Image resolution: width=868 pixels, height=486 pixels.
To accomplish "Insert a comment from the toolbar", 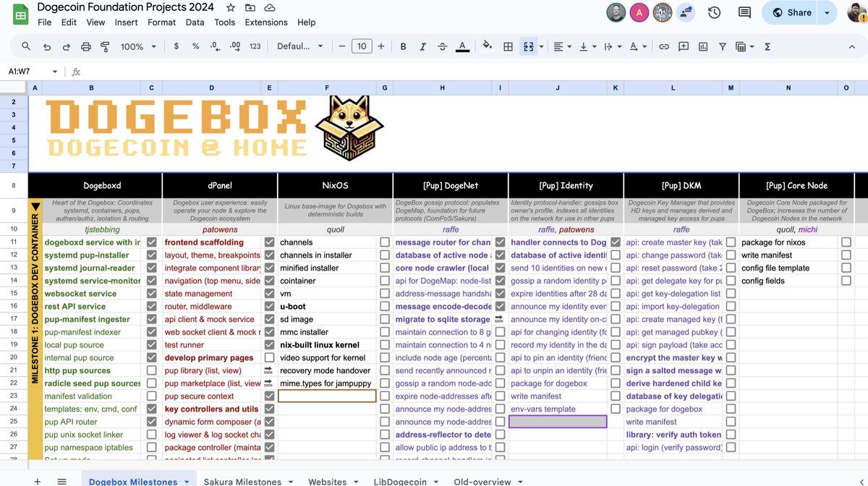I will point(684,46).
